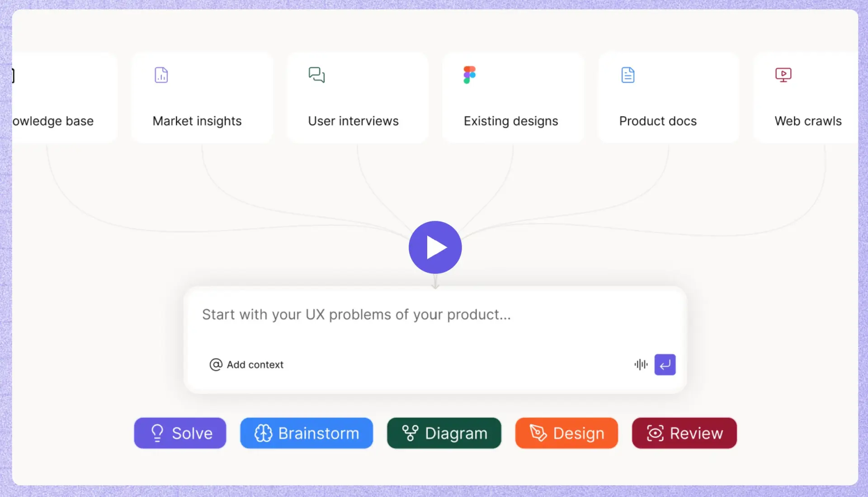Click the User interviews chat bubbles icon
The image size is (868, 497).
coord(316,75)
